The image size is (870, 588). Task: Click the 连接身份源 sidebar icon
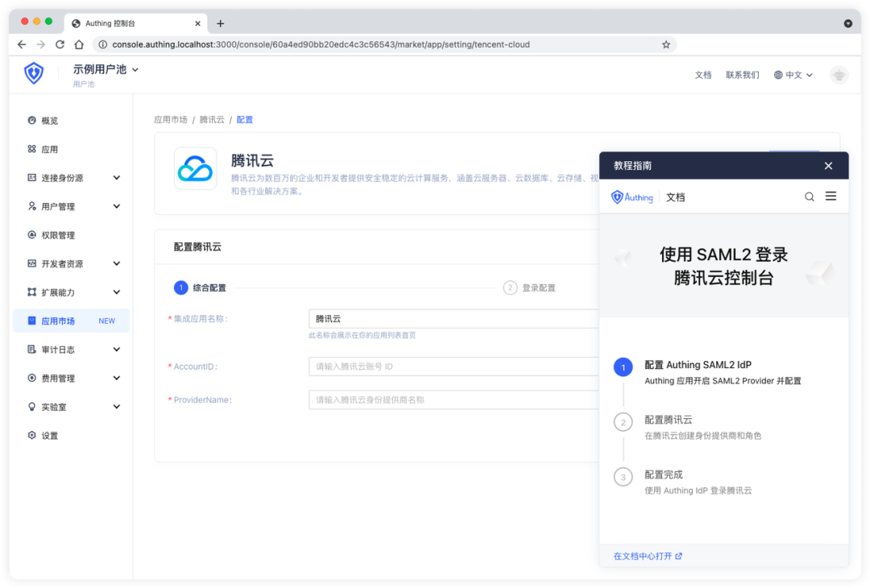(x=31, y=177)
